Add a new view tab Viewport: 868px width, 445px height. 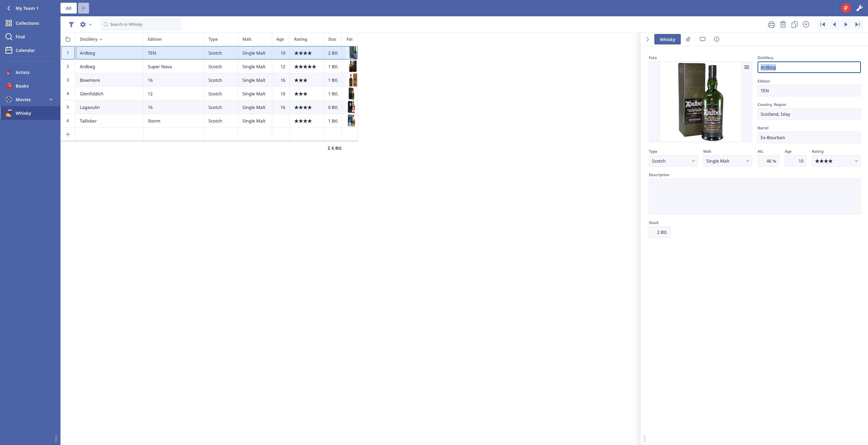(x=84, y=8)
